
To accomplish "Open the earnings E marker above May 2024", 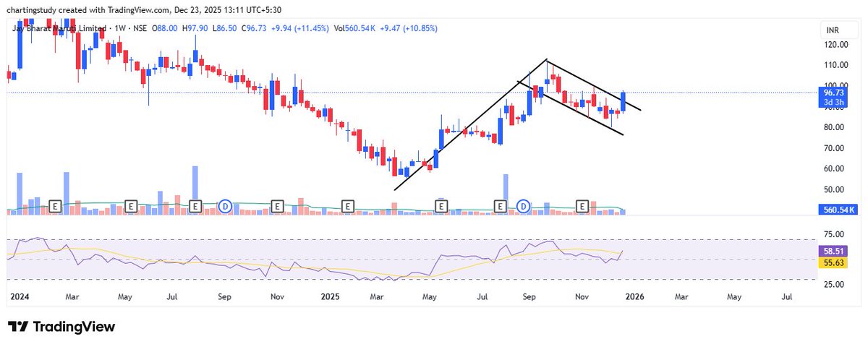I will pyautogui.click(x=131, y=206).
